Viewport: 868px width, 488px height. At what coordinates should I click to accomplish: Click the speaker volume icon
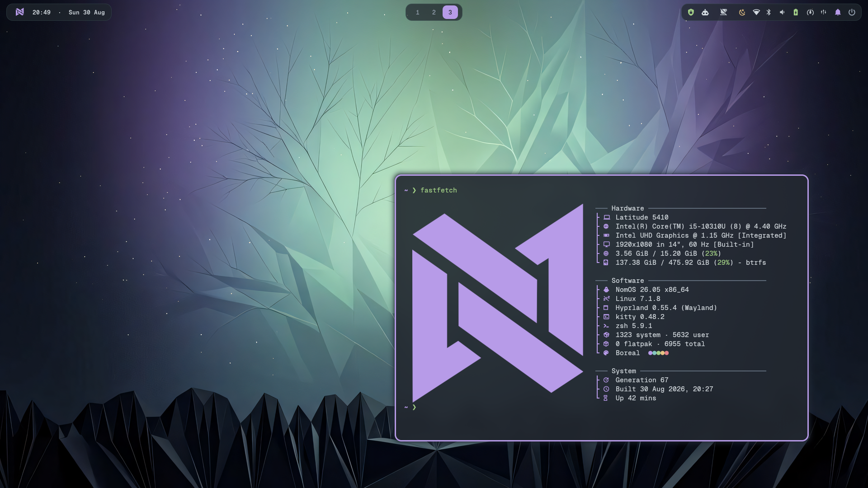[x=782, y=12]
